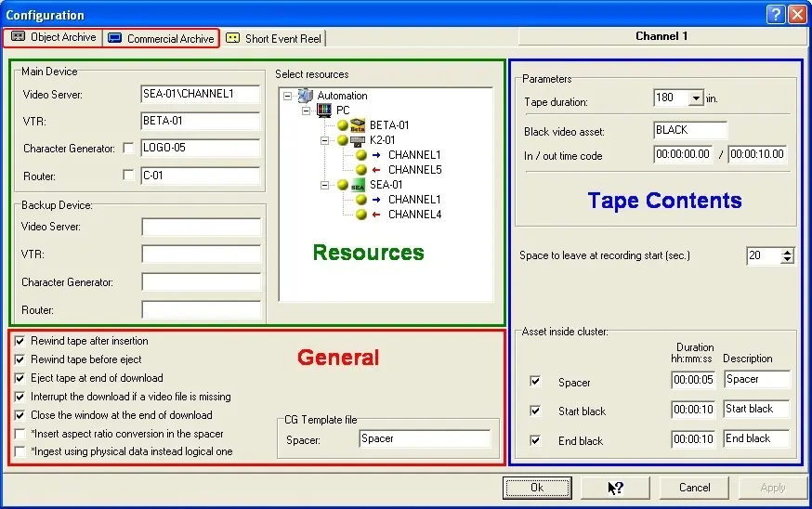Click the Black video asset field
The image size is (812, 509).
point(689,131)
